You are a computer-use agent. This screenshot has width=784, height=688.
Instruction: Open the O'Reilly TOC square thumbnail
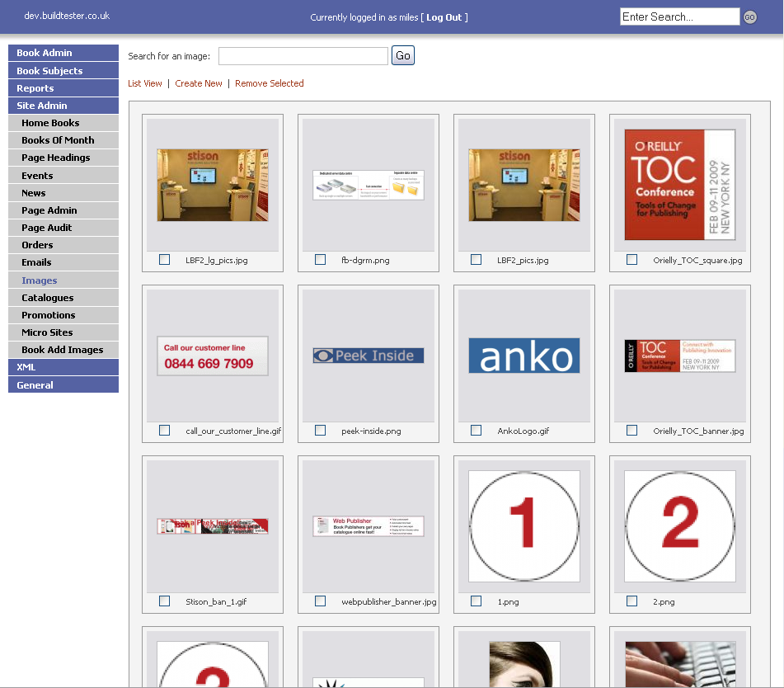point(680,185)
